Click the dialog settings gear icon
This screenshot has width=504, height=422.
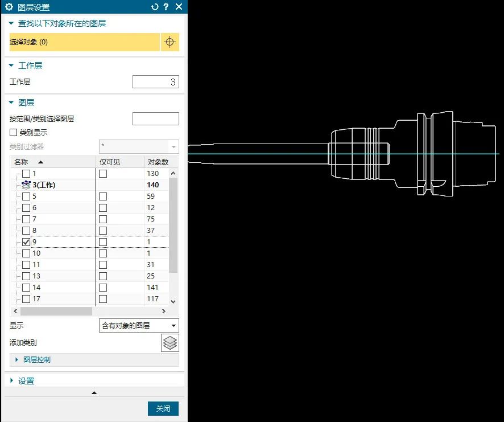pos(9,6)
